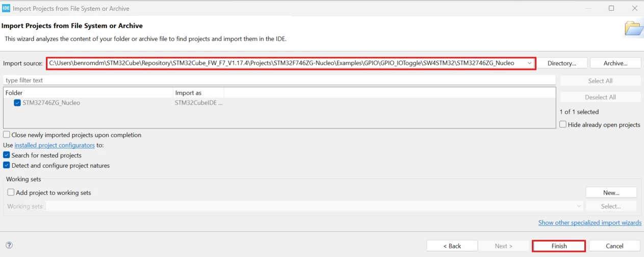Click the Import as column header
Image resolution: width=644 pixels, height=257 pixels.
click(x=198, y=93)
